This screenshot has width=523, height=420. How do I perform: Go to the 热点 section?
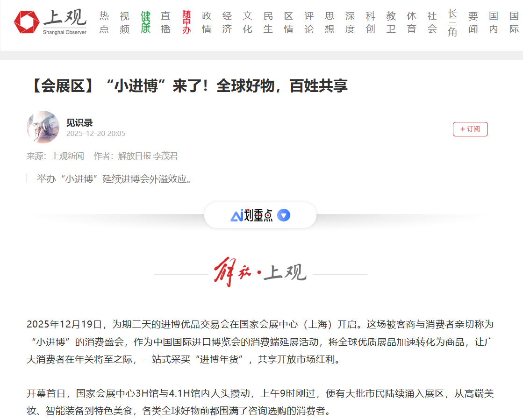(104, 22)
